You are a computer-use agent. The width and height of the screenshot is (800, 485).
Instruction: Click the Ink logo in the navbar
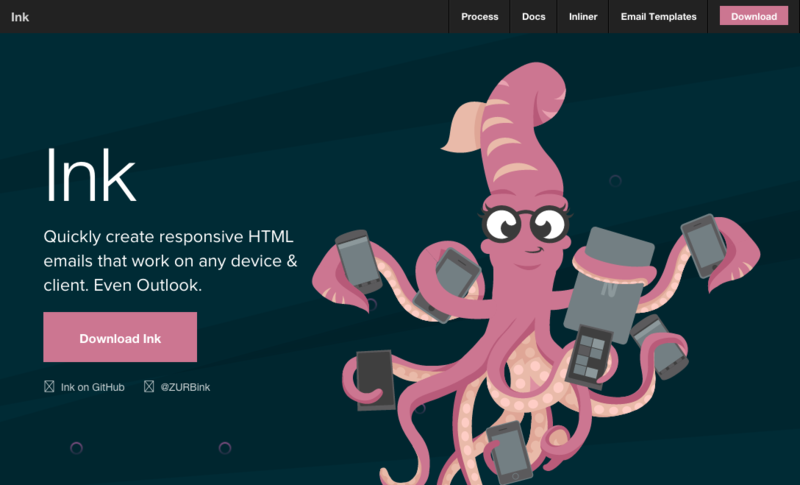[x=20, y=17]
